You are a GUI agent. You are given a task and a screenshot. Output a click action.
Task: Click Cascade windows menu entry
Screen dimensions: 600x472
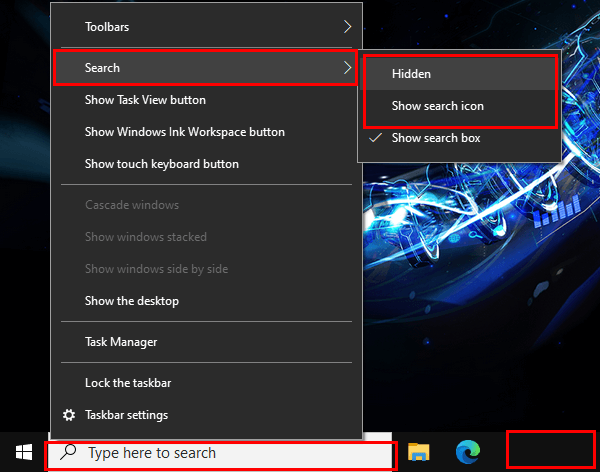[x=132, y=205]
